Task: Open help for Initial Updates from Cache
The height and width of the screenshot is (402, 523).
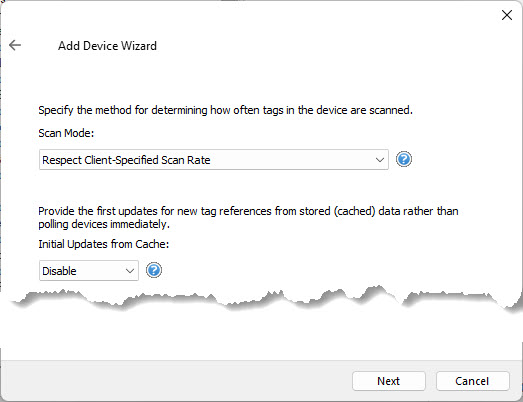Action: tap(154, 270)
